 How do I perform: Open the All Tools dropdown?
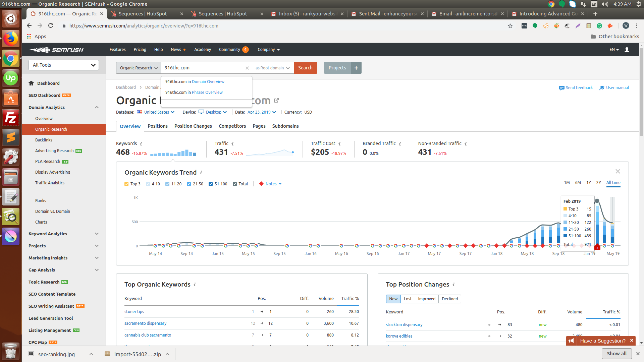pyautogui.click(x=64, y=65)
